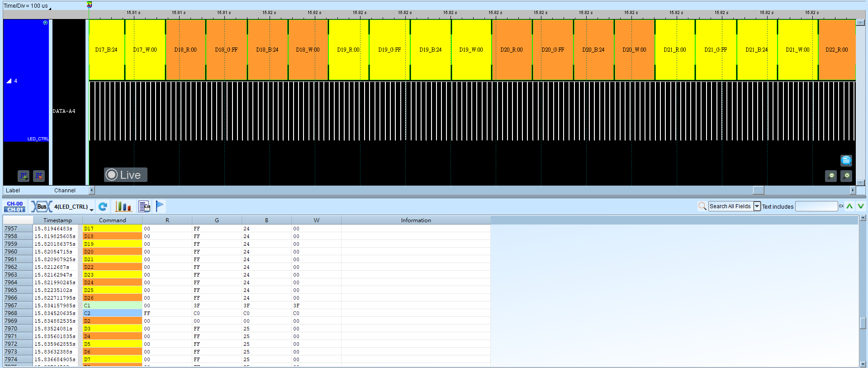The height and width of the screenshot is (368, 868).
Task: Click the blue annotation comment bubble icon
Action: [x=846, y=160]
